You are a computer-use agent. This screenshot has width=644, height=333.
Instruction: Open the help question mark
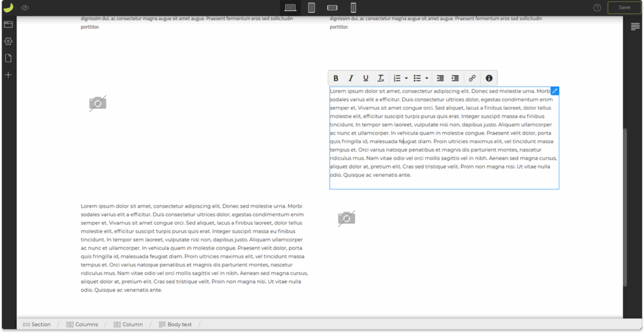(x=597, y=8)
